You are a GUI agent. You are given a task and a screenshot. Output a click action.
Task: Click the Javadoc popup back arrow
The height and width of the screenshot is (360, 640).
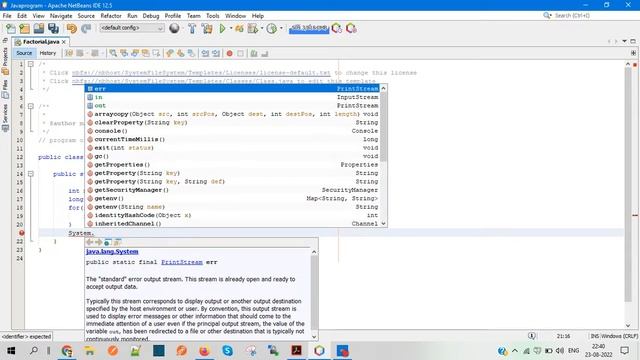pos(90,242)
